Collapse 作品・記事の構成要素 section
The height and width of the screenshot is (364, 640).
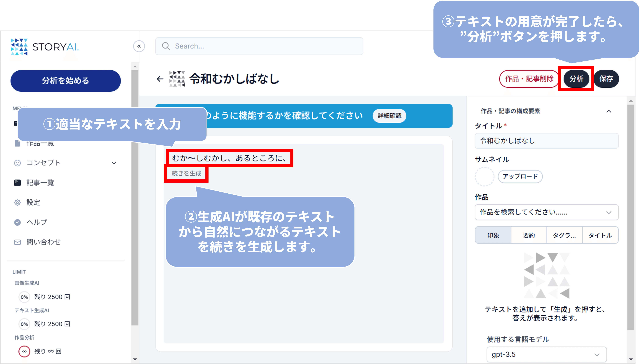(x=609, y=111)
